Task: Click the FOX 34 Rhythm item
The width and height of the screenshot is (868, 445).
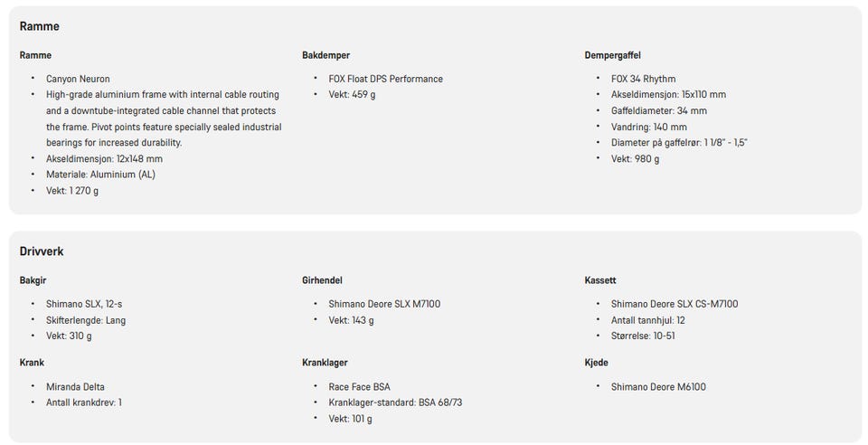Action: pyautogui.click(x=643, y=79)
